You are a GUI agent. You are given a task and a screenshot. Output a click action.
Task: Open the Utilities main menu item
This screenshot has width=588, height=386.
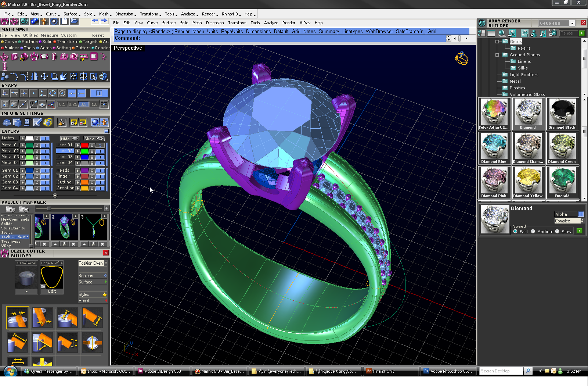pyautogui.click(x=30, y=35)
